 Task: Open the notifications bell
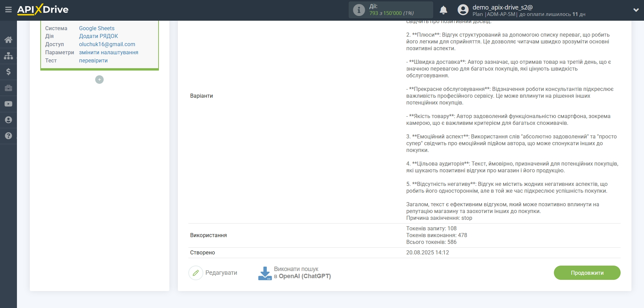click(443, 10)
